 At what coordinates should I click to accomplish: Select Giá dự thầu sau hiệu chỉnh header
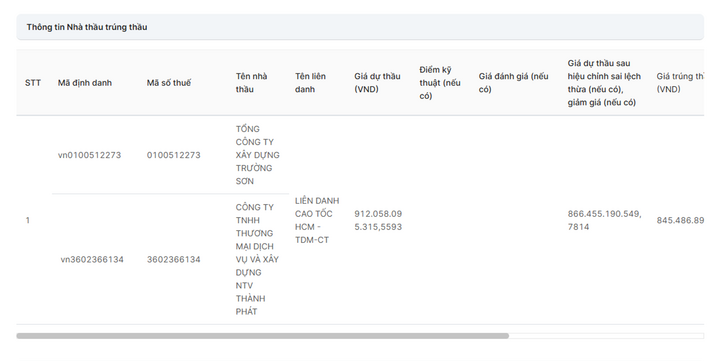(604, 83)
